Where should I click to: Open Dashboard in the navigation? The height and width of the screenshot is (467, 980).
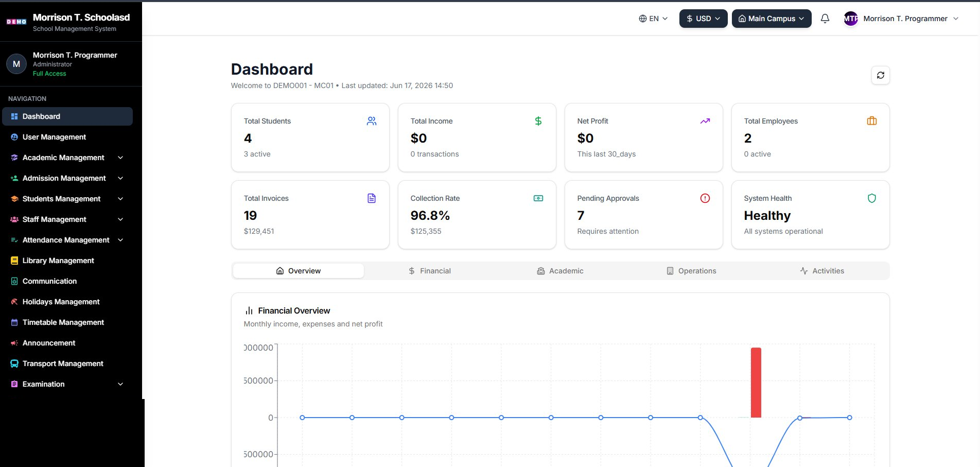point(67,116)
